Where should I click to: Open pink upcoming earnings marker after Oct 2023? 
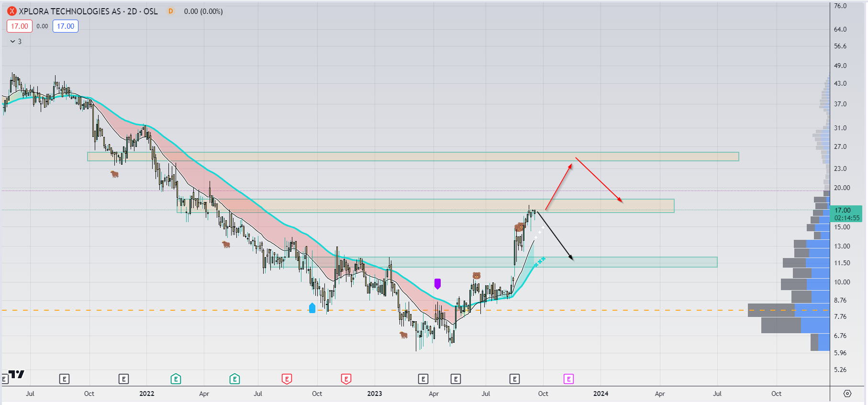click(x=568, y=379)
